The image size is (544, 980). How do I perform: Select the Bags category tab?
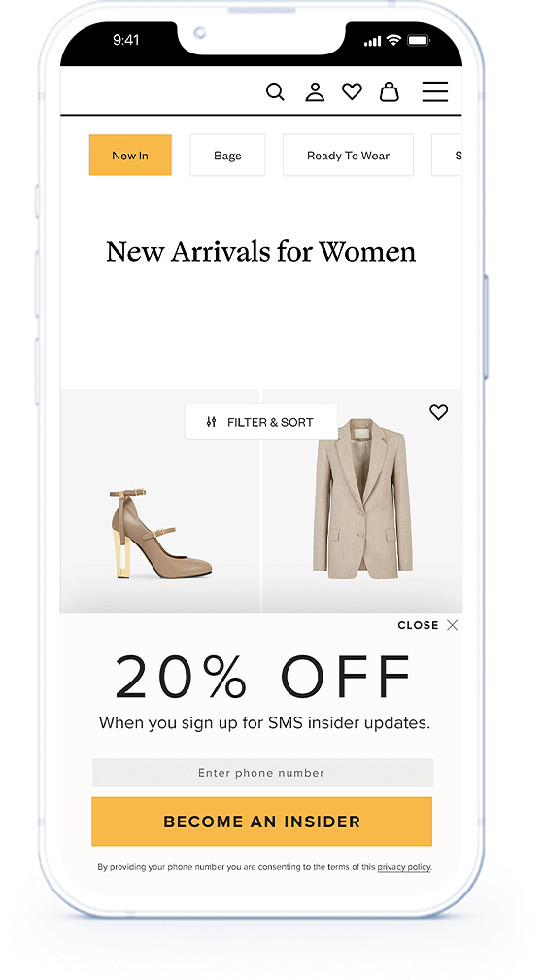tap(227, 155)
